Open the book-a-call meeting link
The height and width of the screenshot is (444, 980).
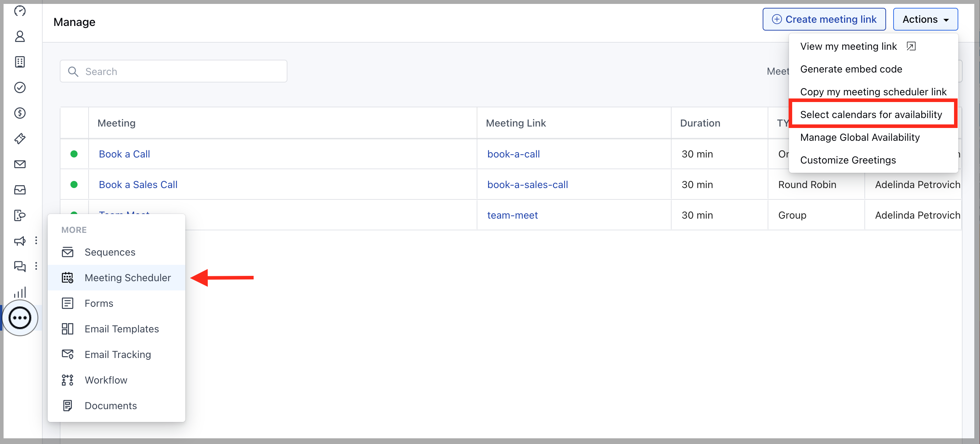point(513,154)
